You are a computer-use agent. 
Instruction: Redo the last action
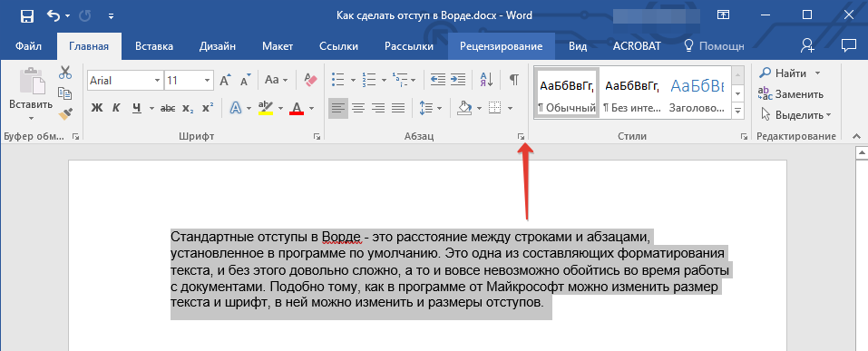85,15
